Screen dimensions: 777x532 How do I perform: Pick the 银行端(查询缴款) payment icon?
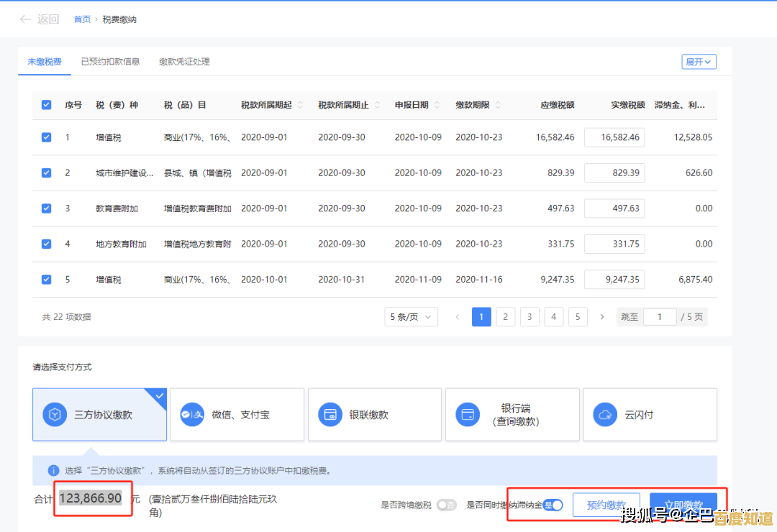point(468,414)
